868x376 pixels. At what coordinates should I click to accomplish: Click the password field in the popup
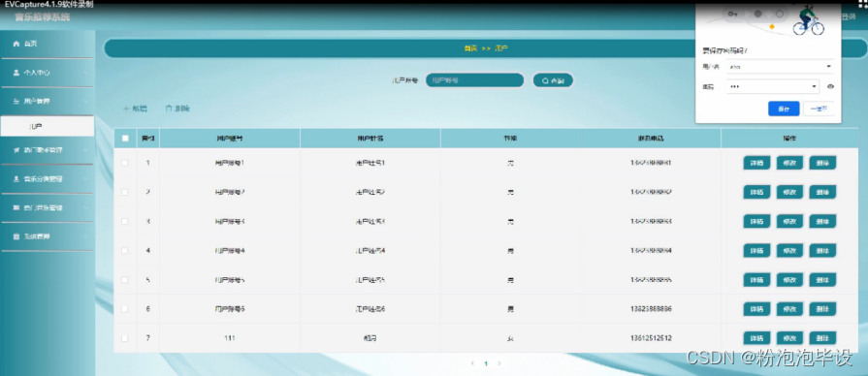(772, 87)
